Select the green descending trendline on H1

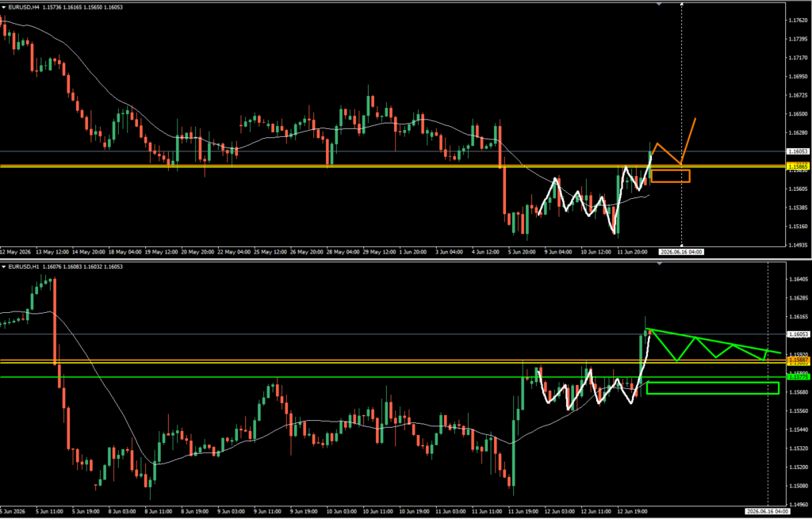click(x=714, y=341)
